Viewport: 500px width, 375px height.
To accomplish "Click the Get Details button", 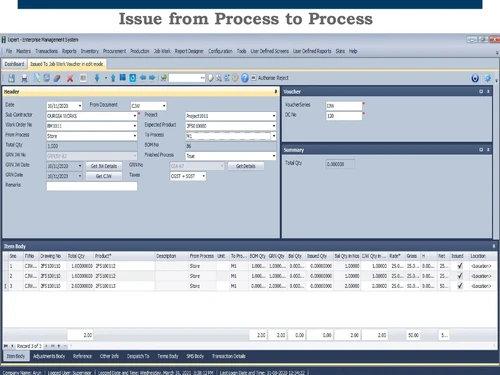I will [246, 166].
